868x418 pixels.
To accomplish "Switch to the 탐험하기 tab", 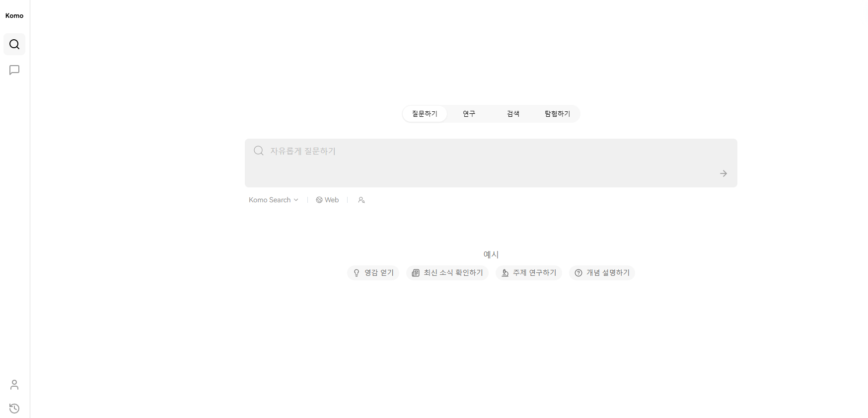I will (557, 114).
